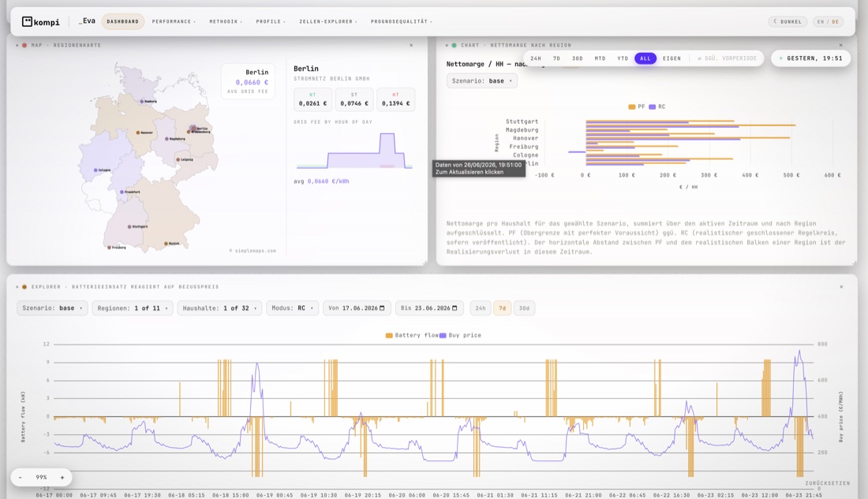868x499 pixels.
Task: Open Regionen 1 of 11 dropdown
Action: pos(133,308)
